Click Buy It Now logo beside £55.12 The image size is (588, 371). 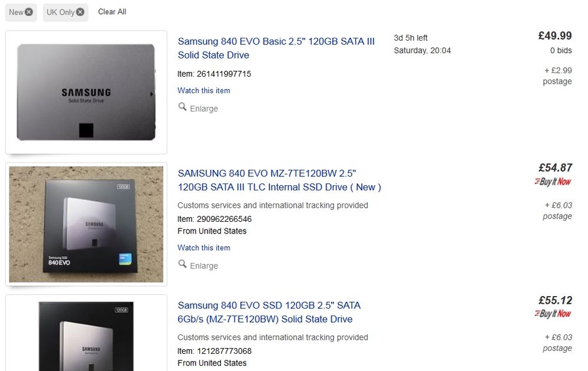[553, 314]
